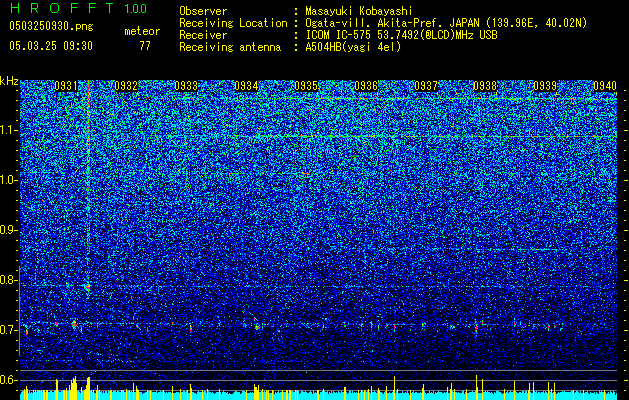Screen dimensions: 629x400
Task: Click the meteor count 77
Action: point(145,46)
